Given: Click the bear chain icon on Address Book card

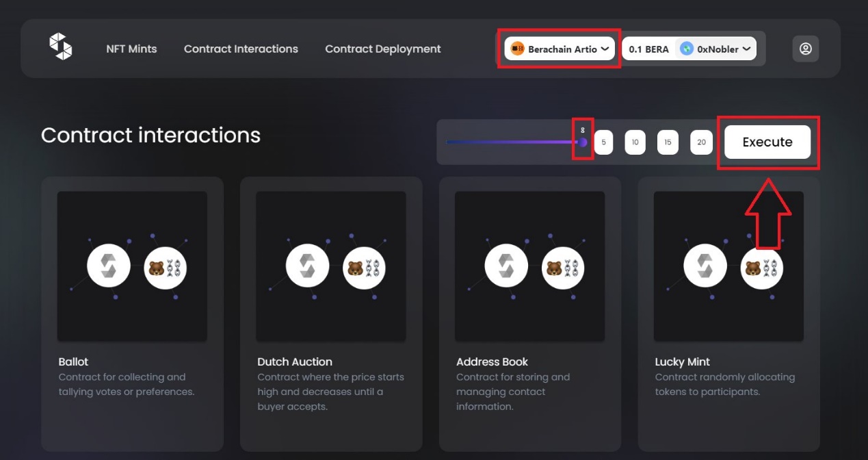Looking at the screenshot, I should (x=563, y=267).
